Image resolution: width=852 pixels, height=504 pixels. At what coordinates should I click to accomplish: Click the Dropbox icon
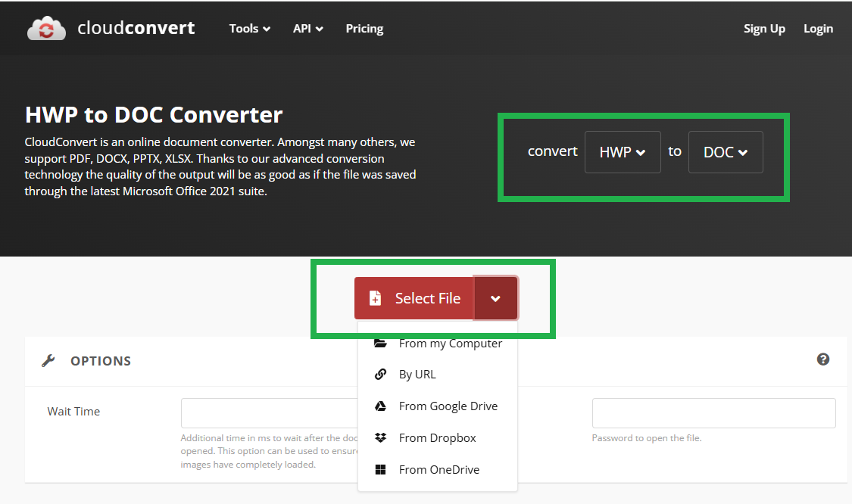point(380,437)
